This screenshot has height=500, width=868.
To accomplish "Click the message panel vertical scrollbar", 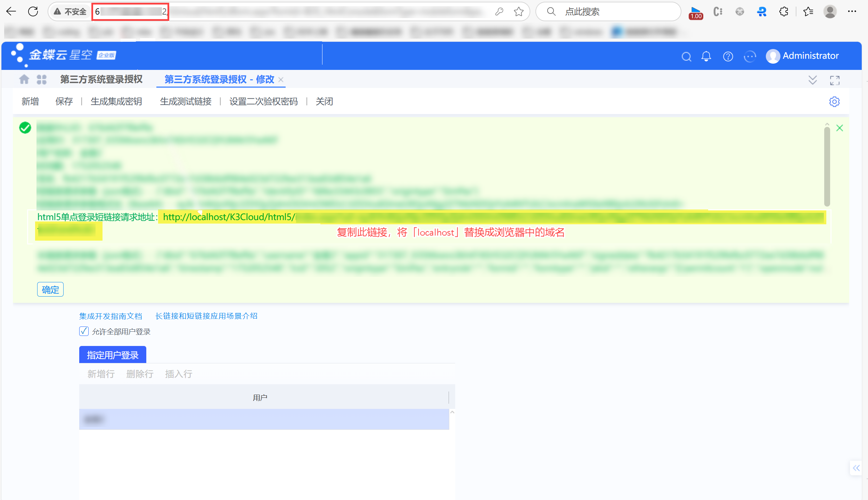I will (827, 167).
